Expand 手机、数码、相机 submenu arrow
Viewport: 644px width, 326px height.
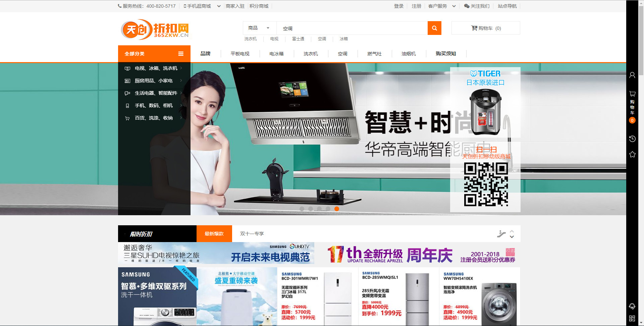(x=181, y=105)
